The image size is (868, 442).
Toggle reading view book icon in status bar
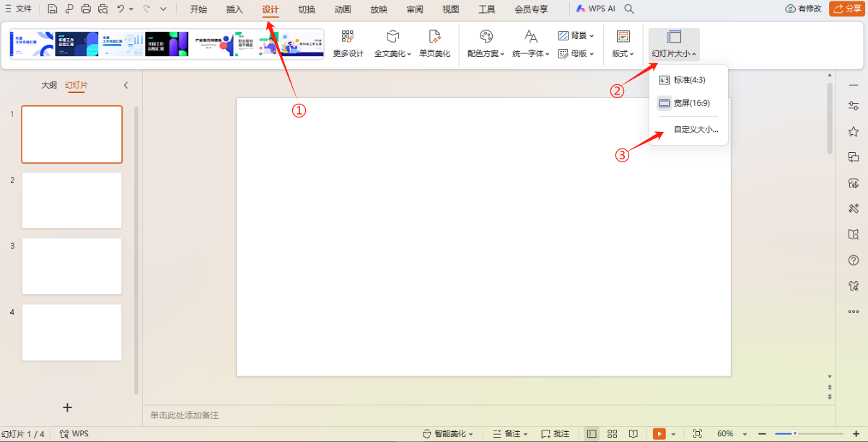click(633, 433)
